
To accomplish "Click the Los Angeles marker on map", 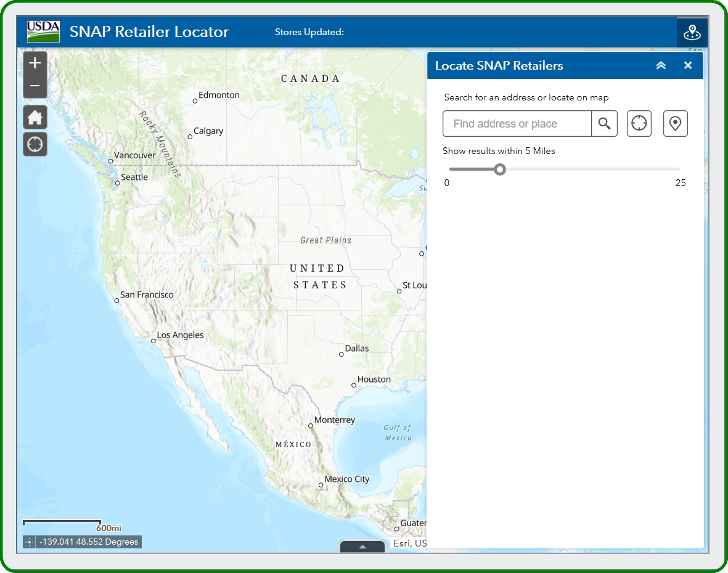I will click(153, 341).
